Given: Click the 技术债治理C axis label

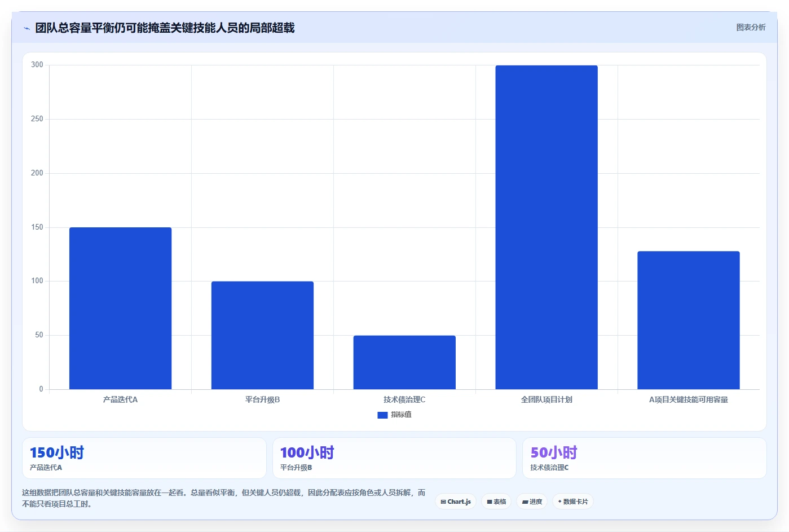Looking at the screenshot, I should [x=404, y=399].
